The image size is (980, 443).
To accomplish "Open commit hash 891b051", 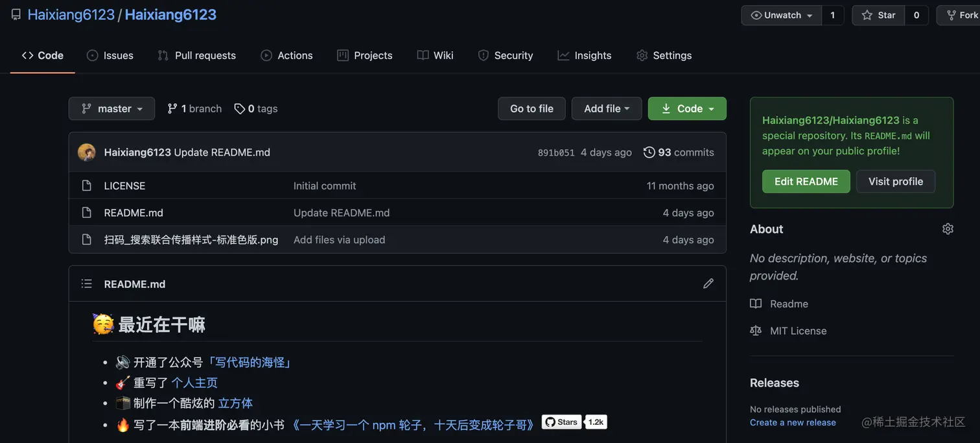I will click(556, 153).
